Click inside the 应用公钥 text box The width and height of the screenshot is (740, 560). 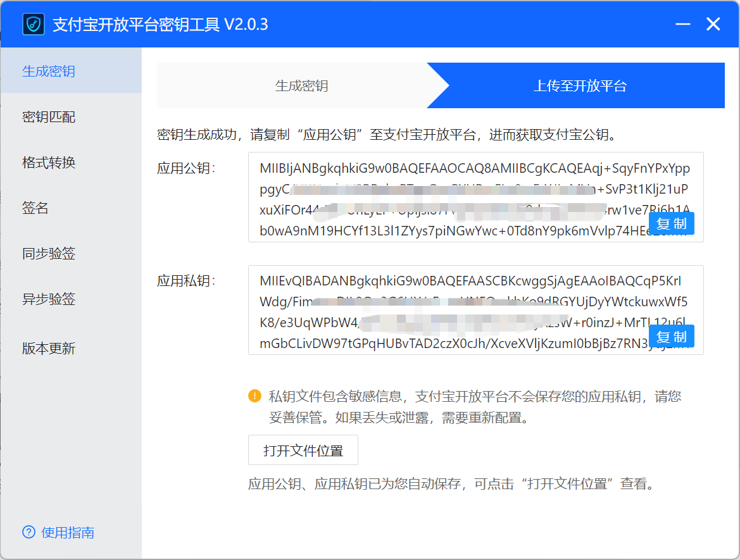click(476, 197)
